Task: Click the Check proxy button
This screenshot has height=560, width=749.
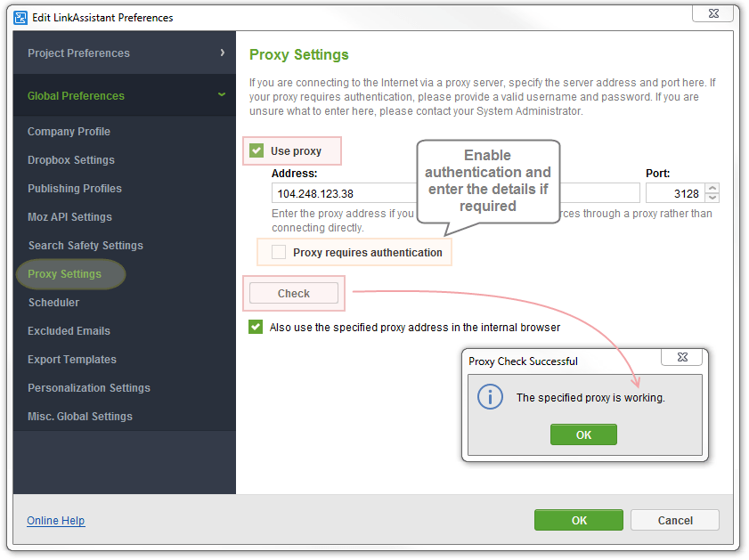Action: click(294, 293)
